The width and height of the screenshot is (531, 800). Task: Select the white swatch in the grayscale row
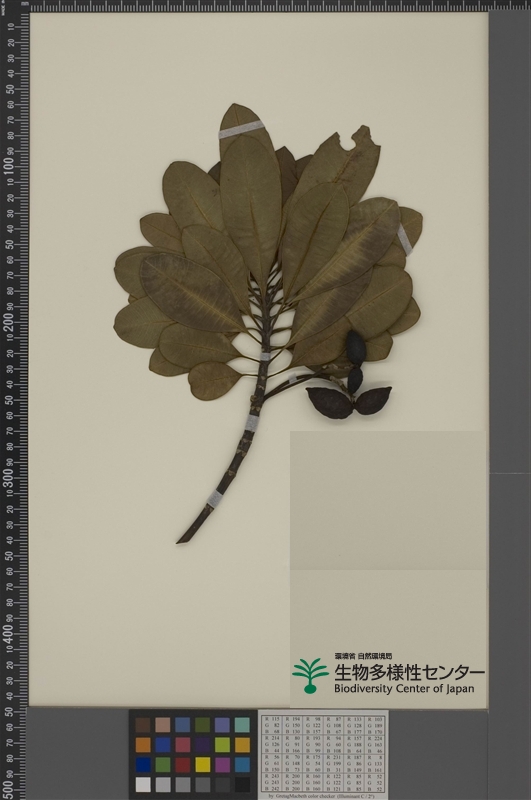(143, 784)
